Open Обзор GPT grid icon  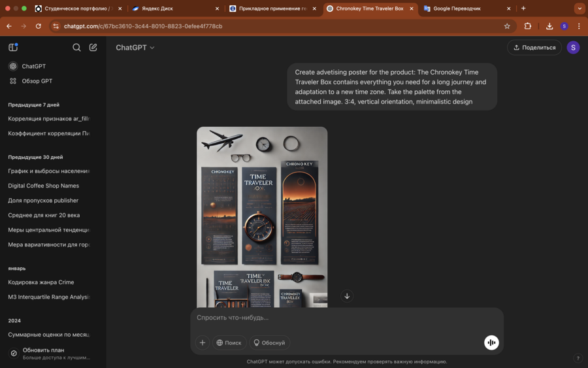pos(13,80)
